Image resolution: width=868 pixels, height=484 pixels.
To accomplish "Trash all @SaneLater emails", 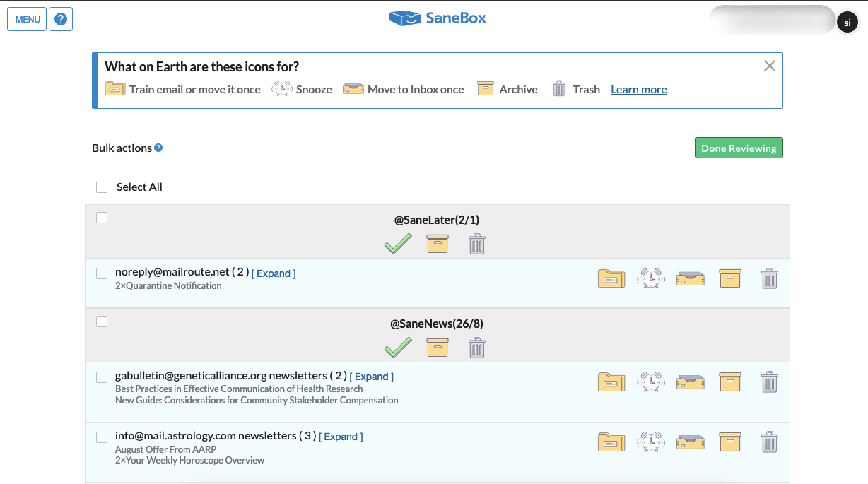I will pyautogui.click(x=477, y=244).
